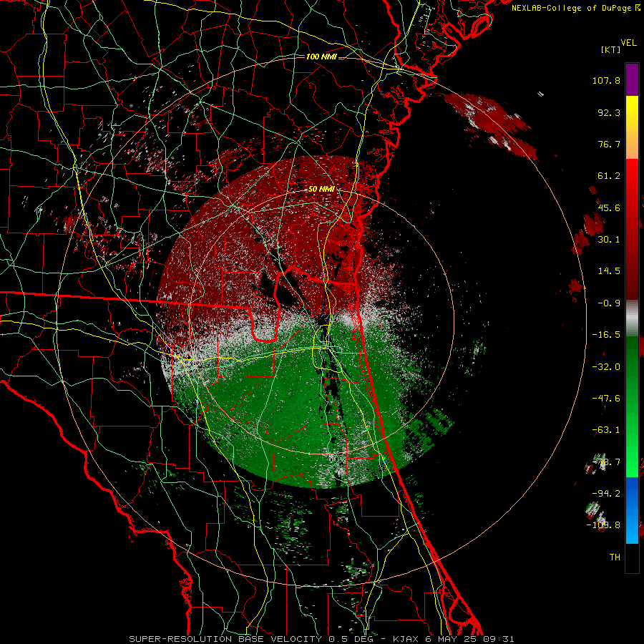Click the 92.3 velocity scale value
The image size is (644, 644).
click(609, 112)
